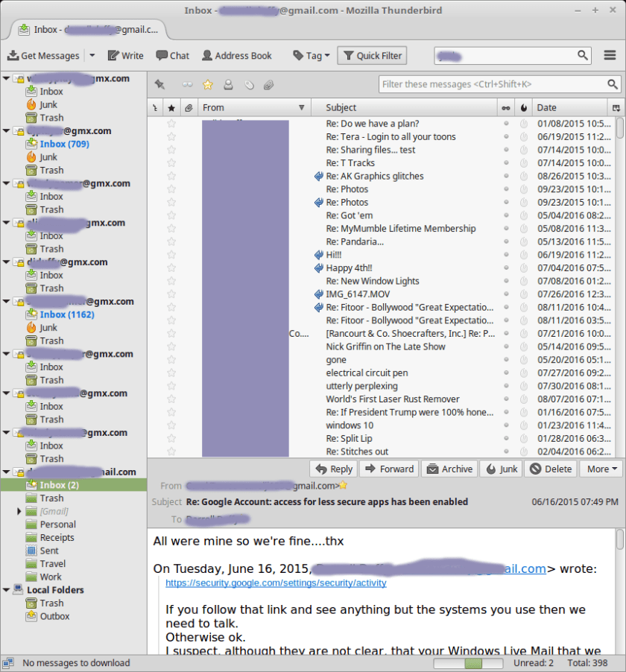Open the Tag dropdown
Screen dimensions: 626x672
[310, 55]
